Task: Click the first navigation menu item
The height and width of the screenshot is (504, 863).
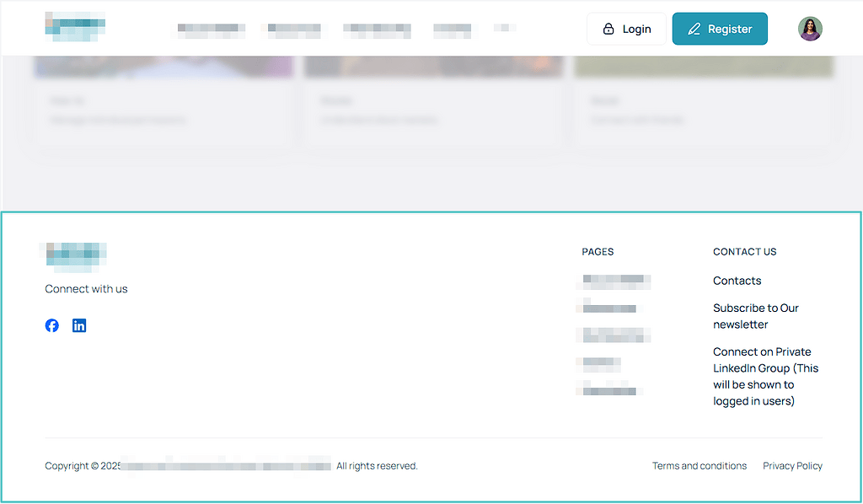Action: pyautogui.click(x=210, y=28)
